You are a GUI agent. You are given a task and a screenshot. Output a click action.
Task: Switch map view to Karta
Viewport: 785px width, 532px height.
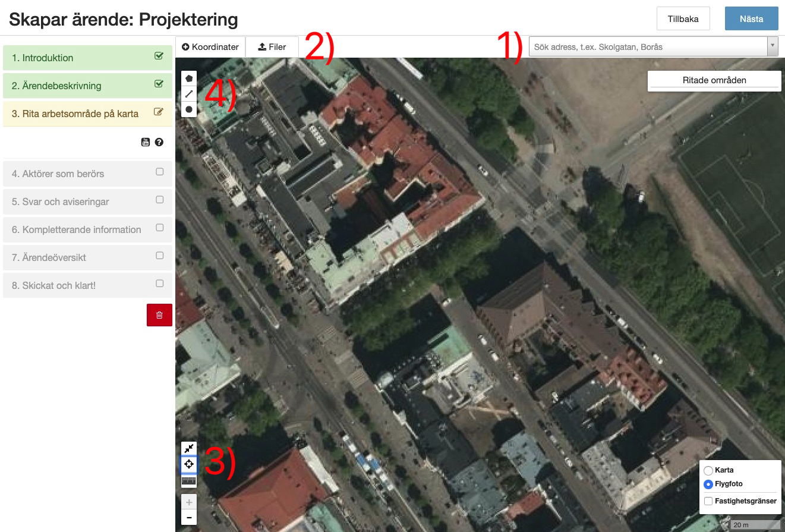pyautogui.click(x=707, y=470)
